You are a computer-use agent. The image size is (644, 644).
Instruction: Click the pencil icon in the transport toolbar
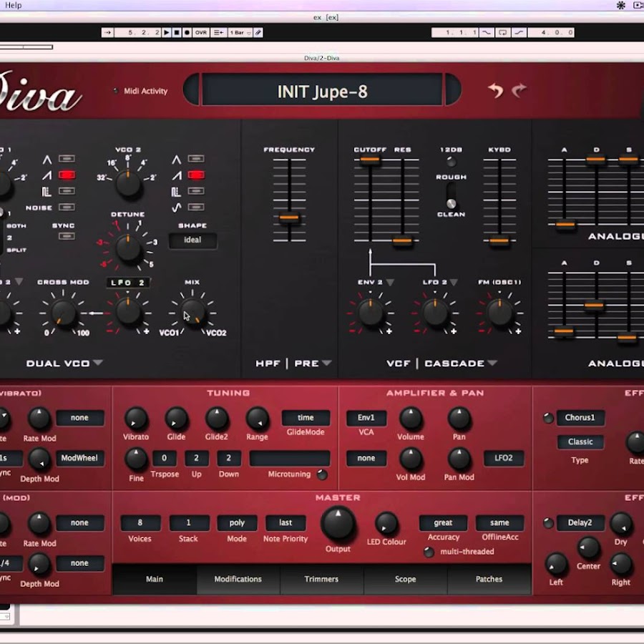click(x=258, y=32)
